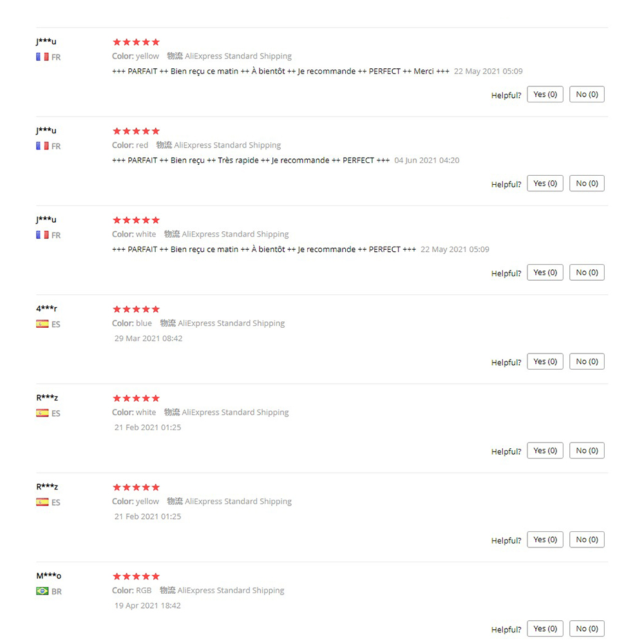Click the 04 Jun 2021 review date

click(427, 160)
